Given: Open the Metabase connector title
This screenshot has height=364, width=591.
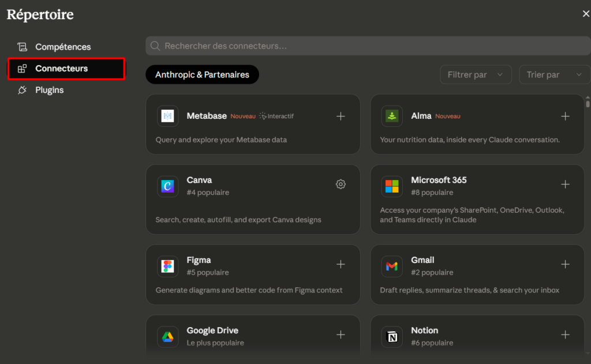Looking at the screenshot, I should pos(207,116).
